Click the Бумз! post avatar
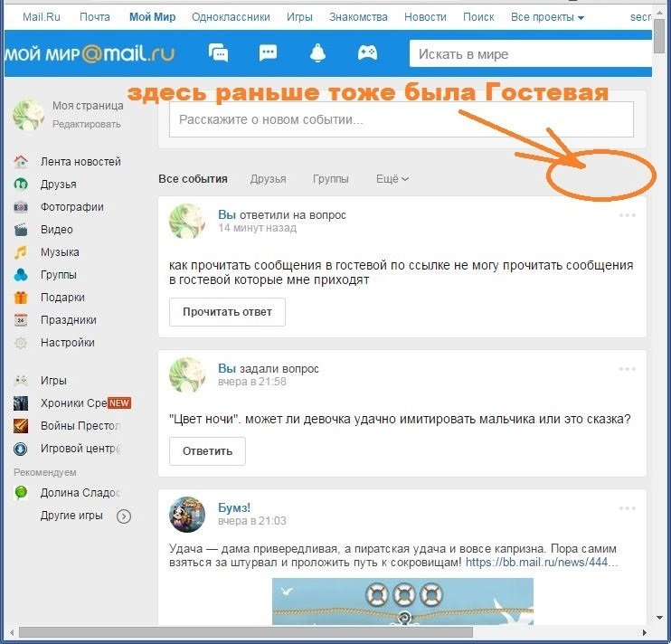Image resolution: width=671 pixels, height=644 pixels. click(x=187, y=515)
